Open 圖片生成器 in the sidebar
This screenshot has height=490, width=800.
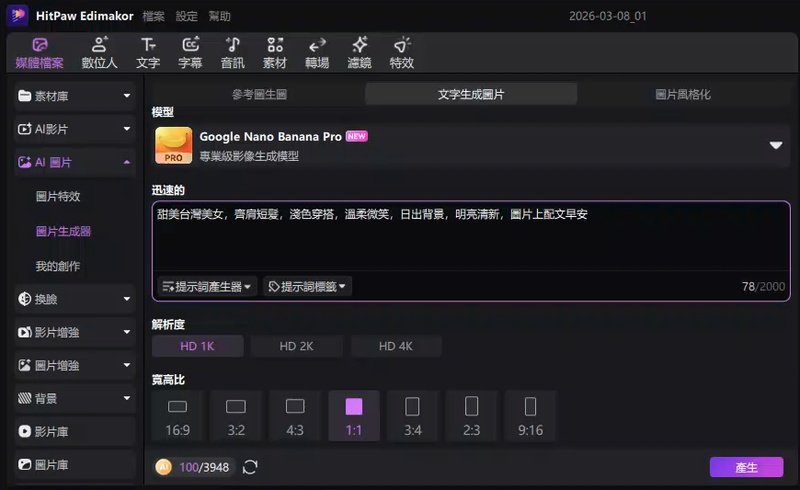point(63,231)
